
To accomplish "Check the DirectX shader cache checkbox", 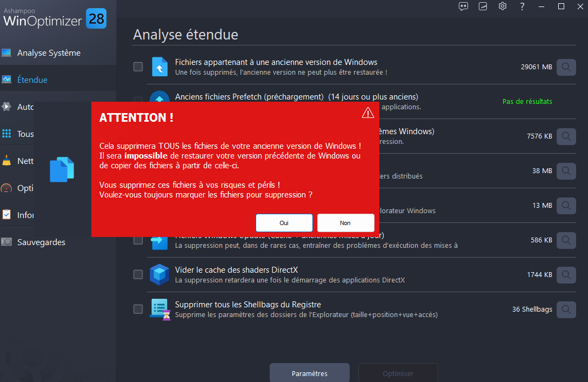I will 138,274.
